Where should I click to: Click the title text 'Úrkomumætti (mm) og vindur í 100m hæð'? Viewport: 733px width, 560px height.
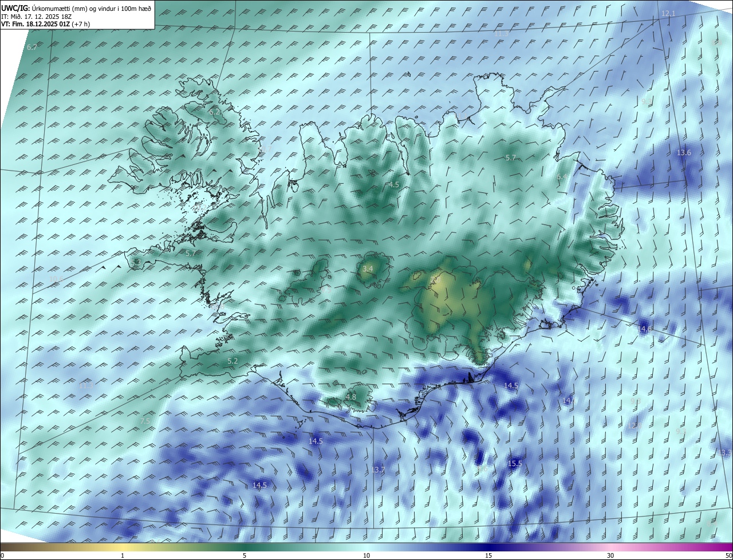point(92,8)
